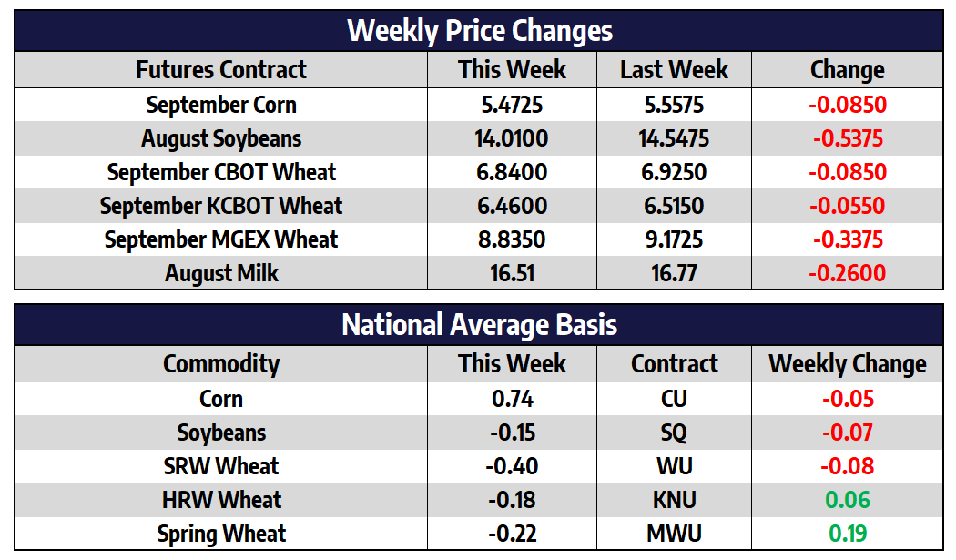Select the August Soybeans row label
The height and width of the screenshot is (560, 956).
(221, 138)
